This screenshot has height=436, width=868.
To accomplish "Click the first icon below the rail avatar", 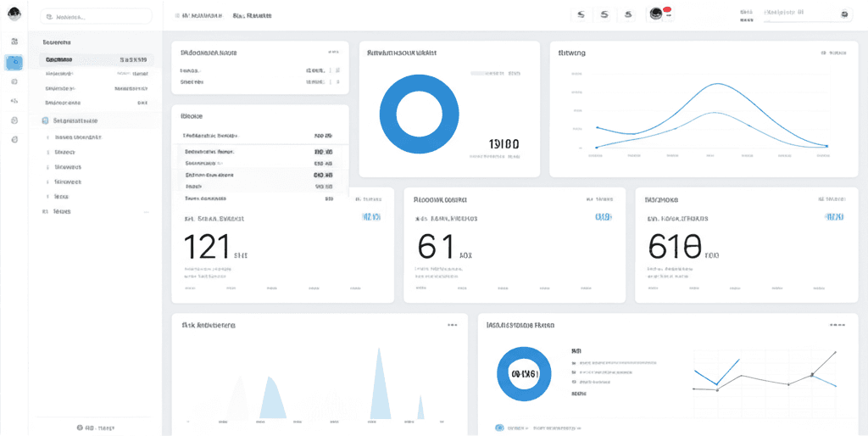I will click(14, 41).
